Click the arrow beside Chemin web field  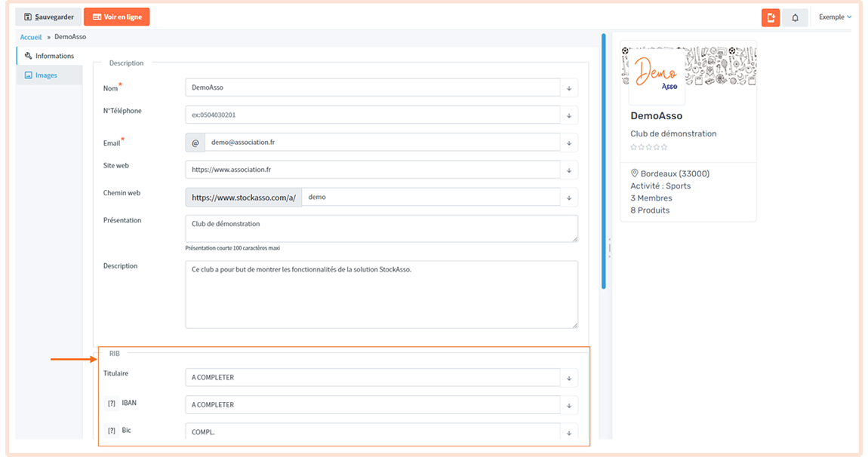tap(569, 198)
